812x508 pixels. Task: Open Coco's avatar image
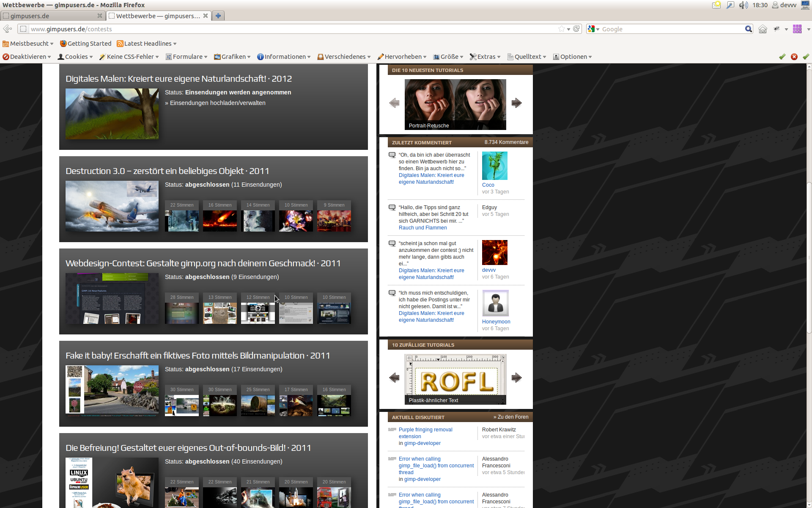tap(495, 166)
